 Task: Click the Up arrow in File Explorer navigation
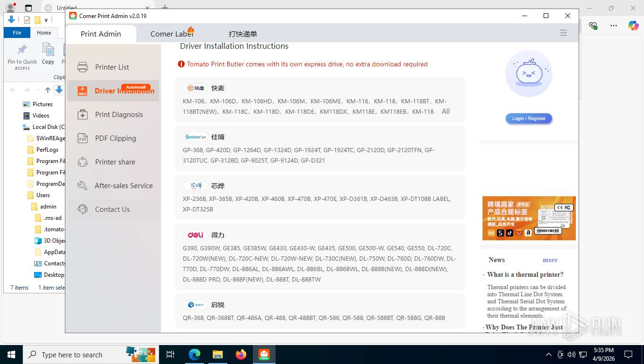tap(48, 90)
